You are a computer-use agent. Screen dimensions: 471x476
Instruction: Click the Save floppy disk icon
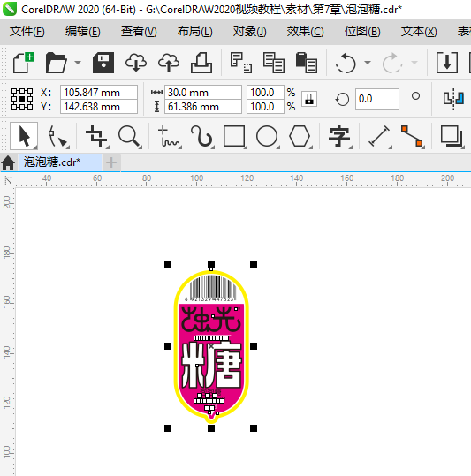pos(103,63)
